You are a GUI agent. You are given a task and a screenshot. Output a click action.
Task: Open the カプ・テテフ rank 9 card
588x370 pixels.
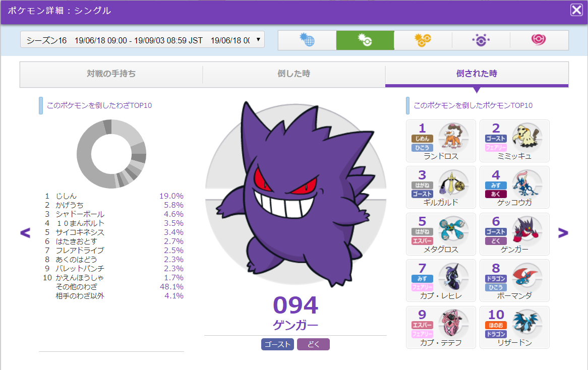(441, 328)
